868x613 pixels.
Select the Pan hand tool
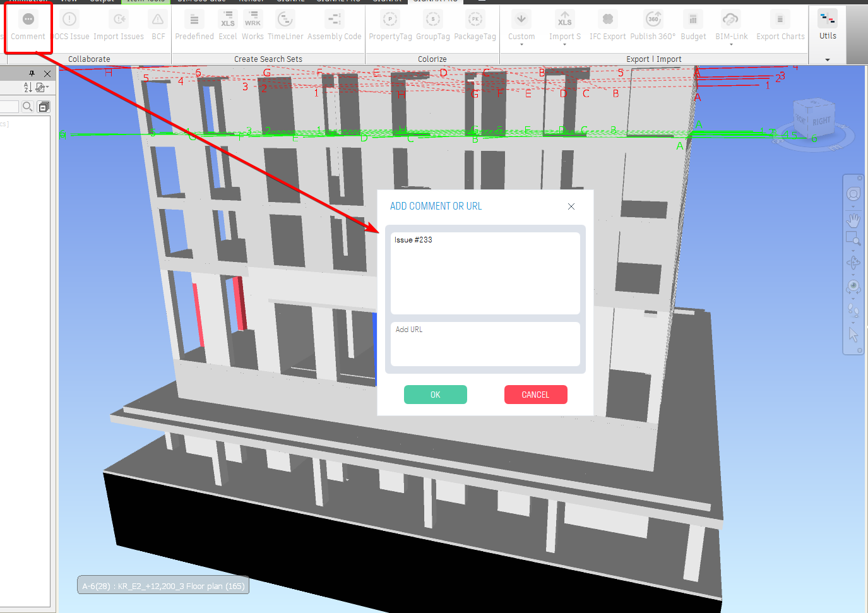pos(853,220)
